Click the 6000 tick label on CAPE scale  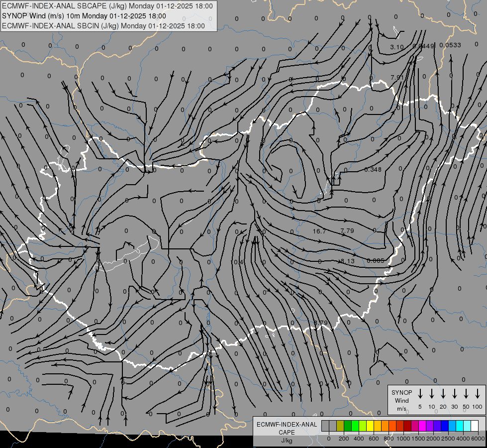point(479,439)
